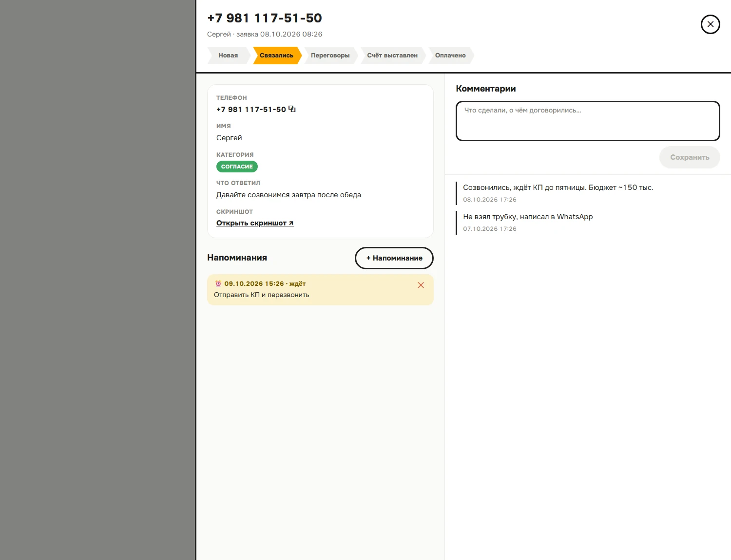The image size is (731, 560).
Task: Copy the phone number with the copy icon
Action: pyautogui.click(x=292, y=109)
